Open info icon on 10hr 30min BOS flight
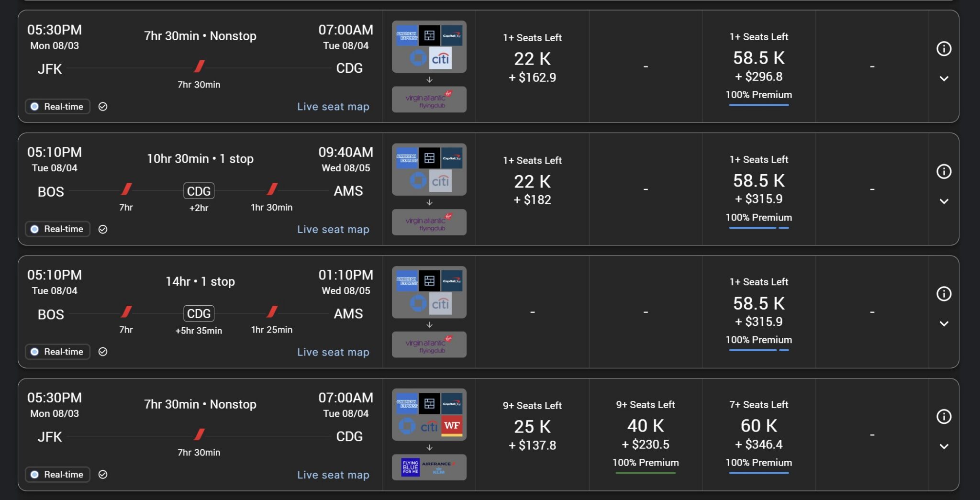Screen dimensions: 980x500 point(944,171)
